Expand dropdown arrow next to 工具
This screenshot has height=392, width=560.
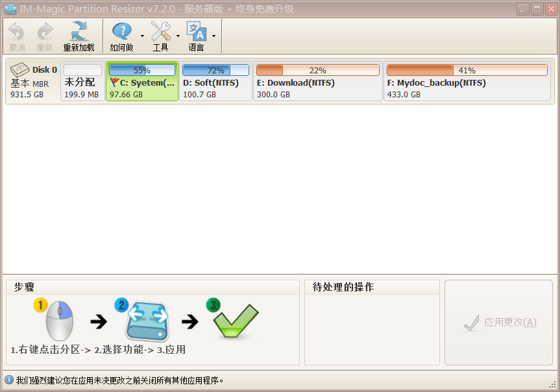pyautogui.click(x=178, y=36)
